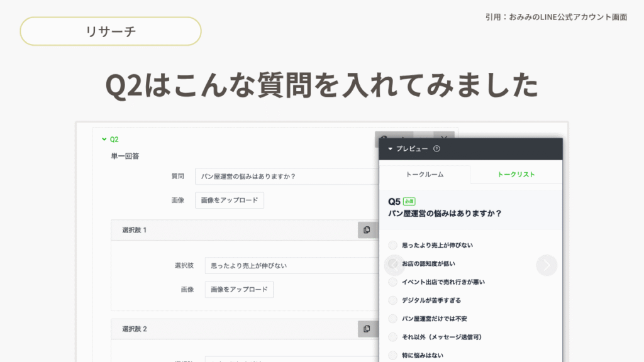Collapse the プレビュー panel triangle
The image size is (644, 362).
[390, 149]
